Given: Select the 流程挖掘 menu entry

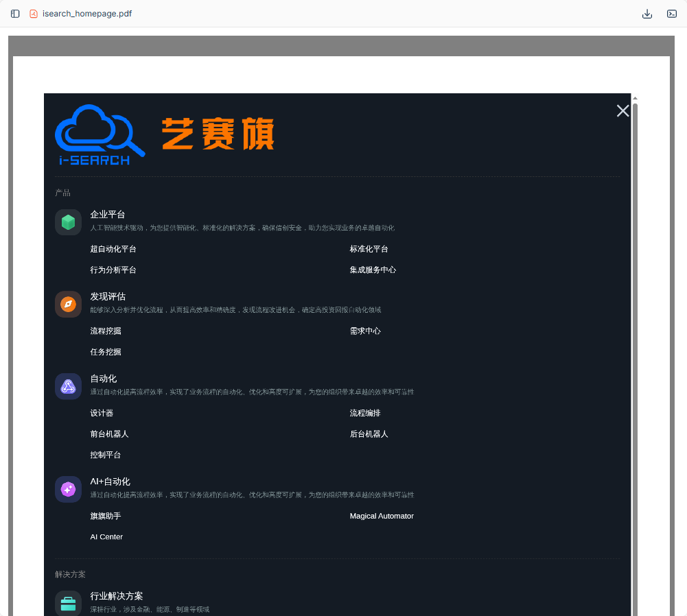Looking at the screenshot, I should [106, 331].
